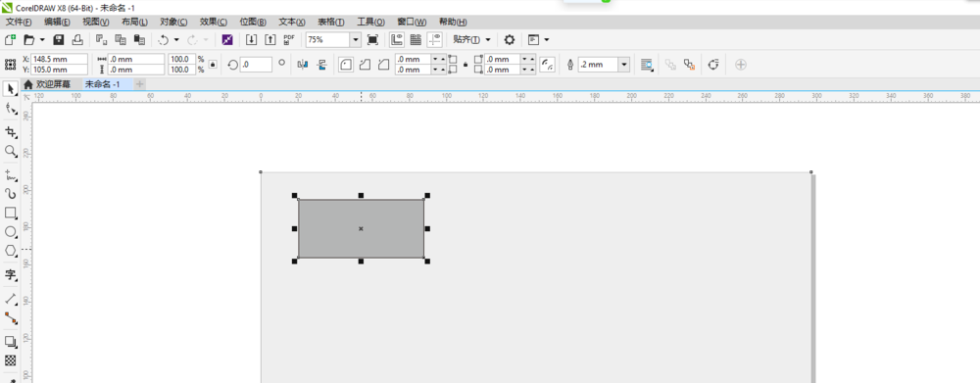The width and height of the screenshot is (980, 383).
Task: Click the Copy icon in toolbar
Action: pos(121,39)
